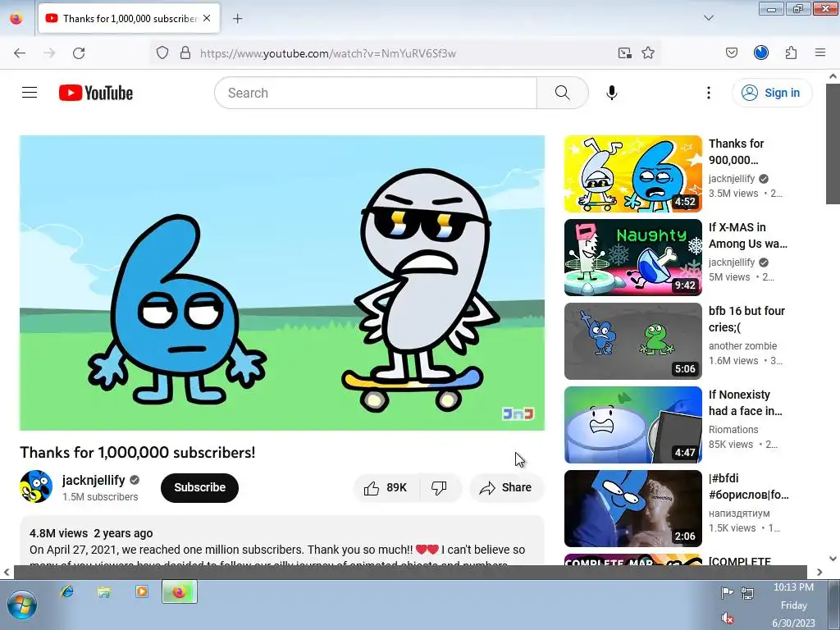
Task: Expand the list all tabs dropdown arrow
Action: pos(709,18)
